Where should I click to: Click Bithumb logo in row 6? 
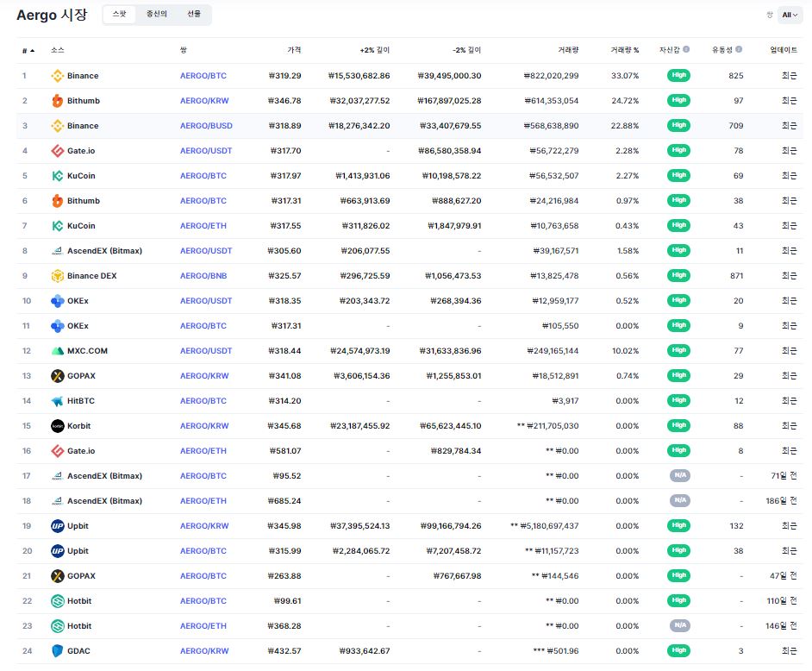(58, 200)
